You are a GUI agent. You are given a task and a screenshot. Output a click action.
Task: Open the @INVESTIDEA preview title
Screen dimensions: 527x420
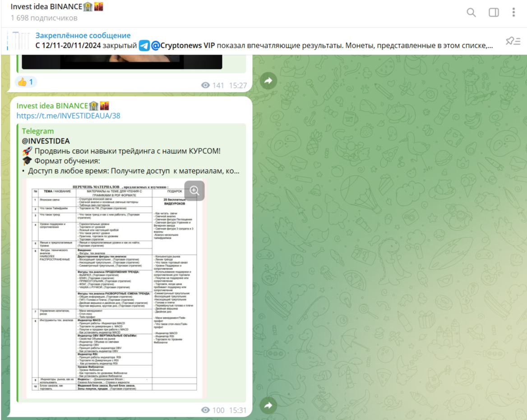tap(46, 141)
